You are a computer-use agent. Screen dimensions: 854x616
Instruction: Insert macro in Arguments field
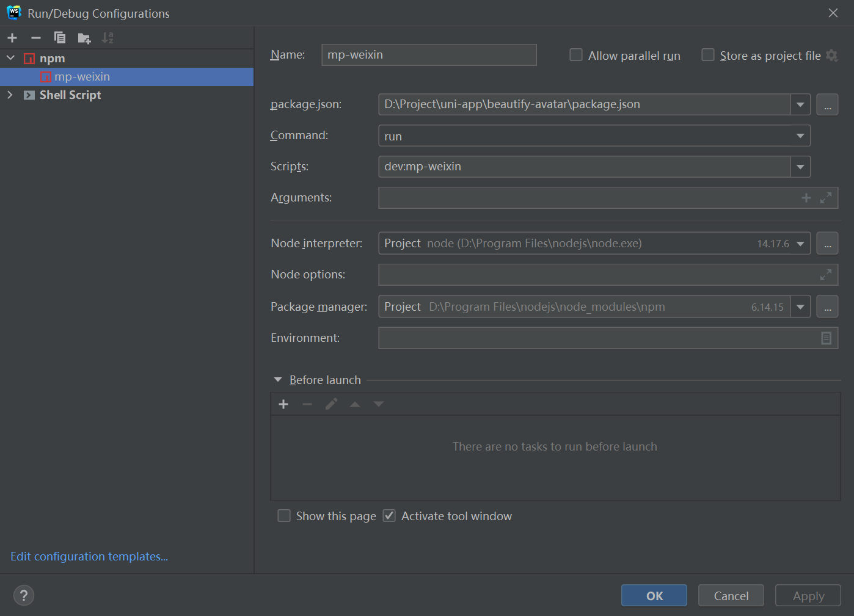806,198
